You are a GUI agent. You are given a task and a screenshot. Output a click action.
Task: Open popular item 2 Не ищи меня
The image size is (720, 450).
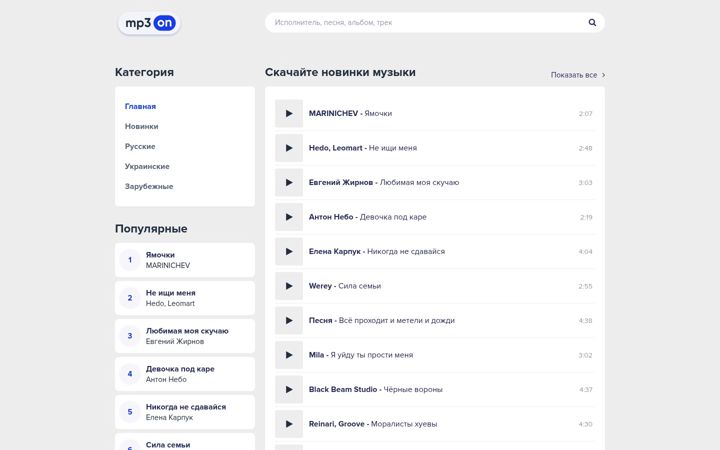185,298
